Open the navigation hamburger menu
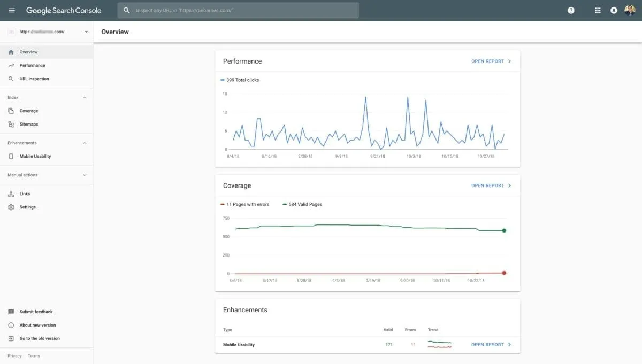Viewport: 642px width, 364px height. (x=11, y=10)
